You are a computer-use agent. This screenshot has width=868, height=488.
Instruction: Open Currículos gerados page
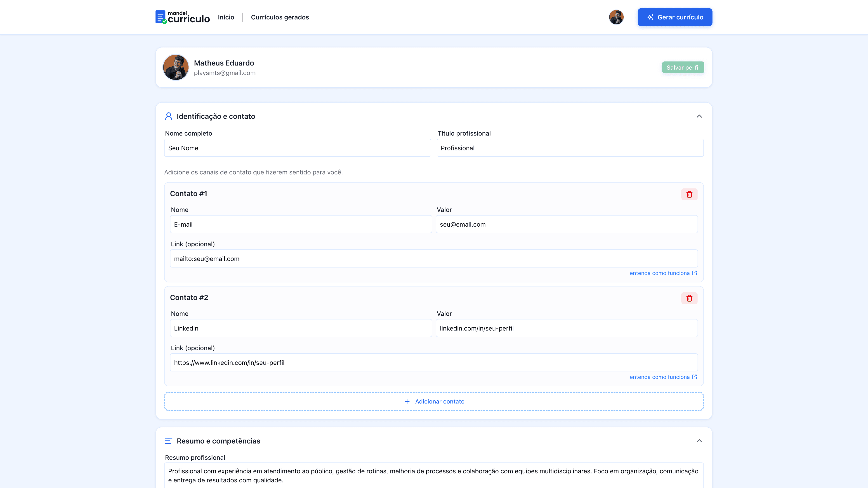[280, 17]
